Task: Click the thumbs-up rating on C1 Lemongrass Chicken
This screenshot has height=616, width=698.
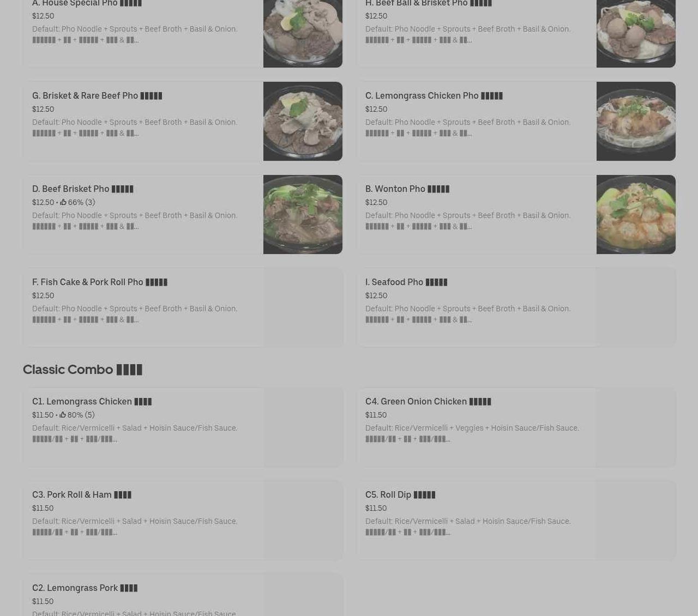Action: pos(77,415)
